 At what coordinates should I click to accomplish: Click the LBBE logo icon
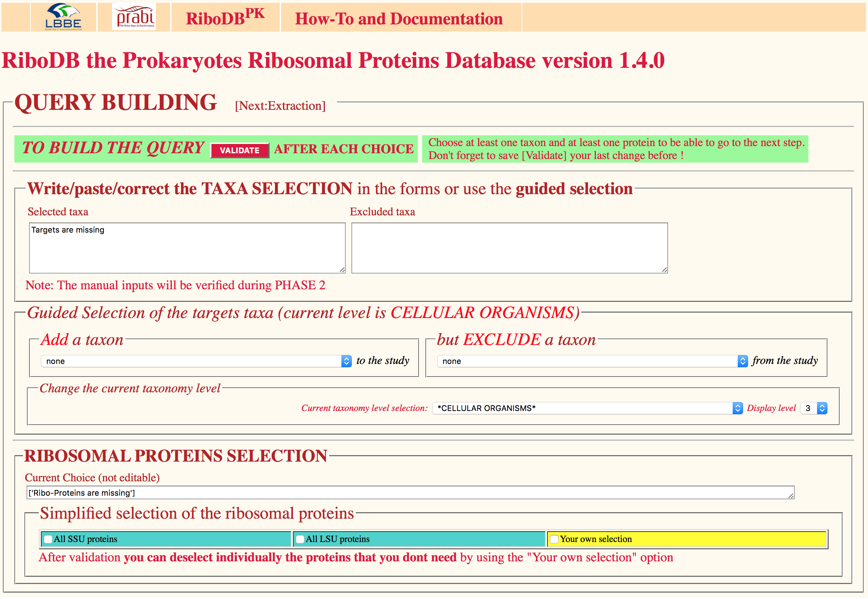tap(63, 17)
